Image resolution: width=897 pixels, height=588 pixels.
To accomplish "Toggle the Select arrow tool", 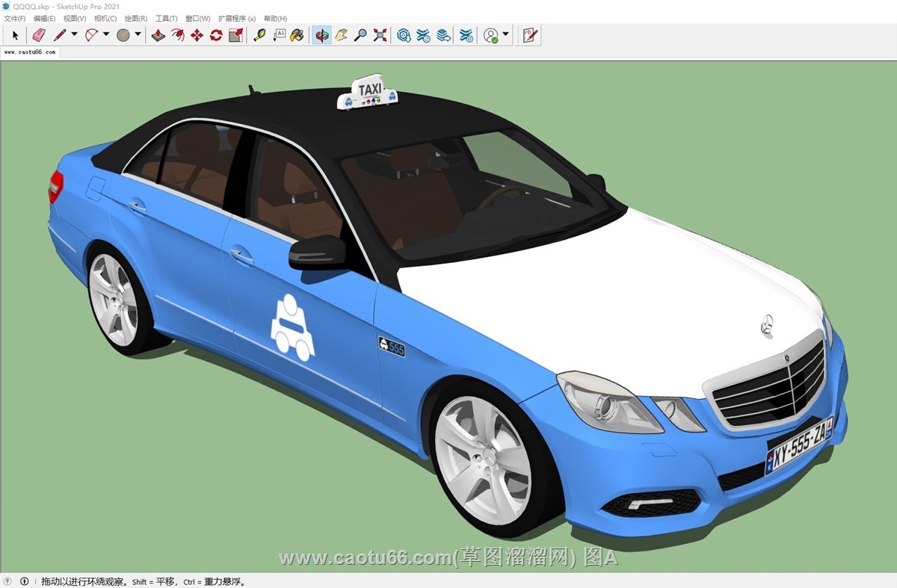I will click(15, 35).
